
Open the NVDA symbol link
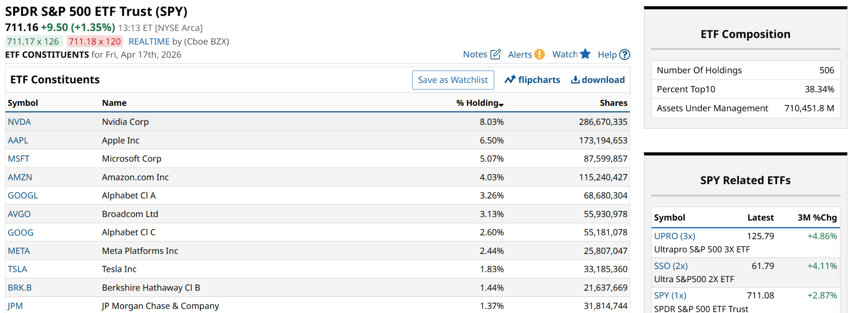19,122
